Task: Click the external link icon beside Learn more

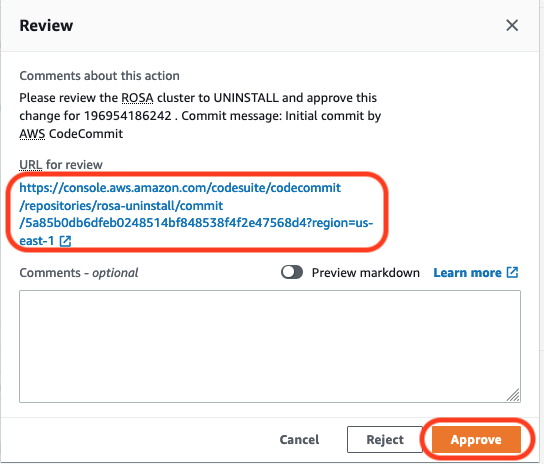Action: coord(512,272)
